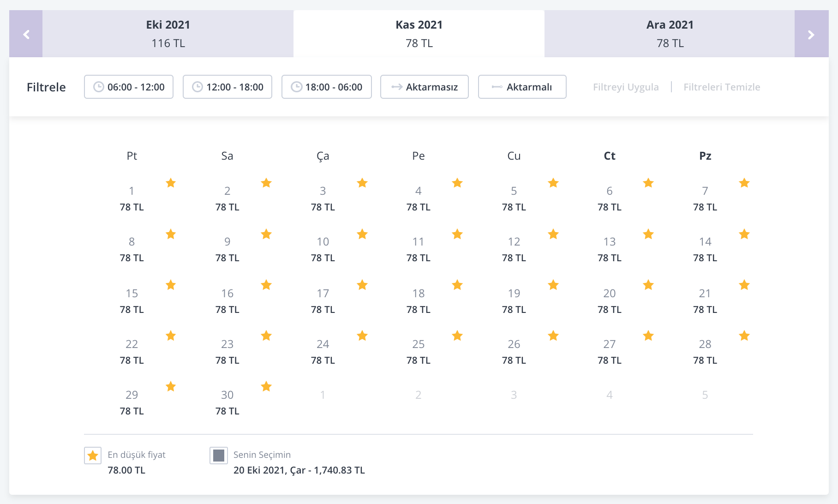This screenshot has width=838, height=504.
Task: Toggle the Aktarmasız direct flight filter
Action: pyautogui.click(x=425, y=87)
